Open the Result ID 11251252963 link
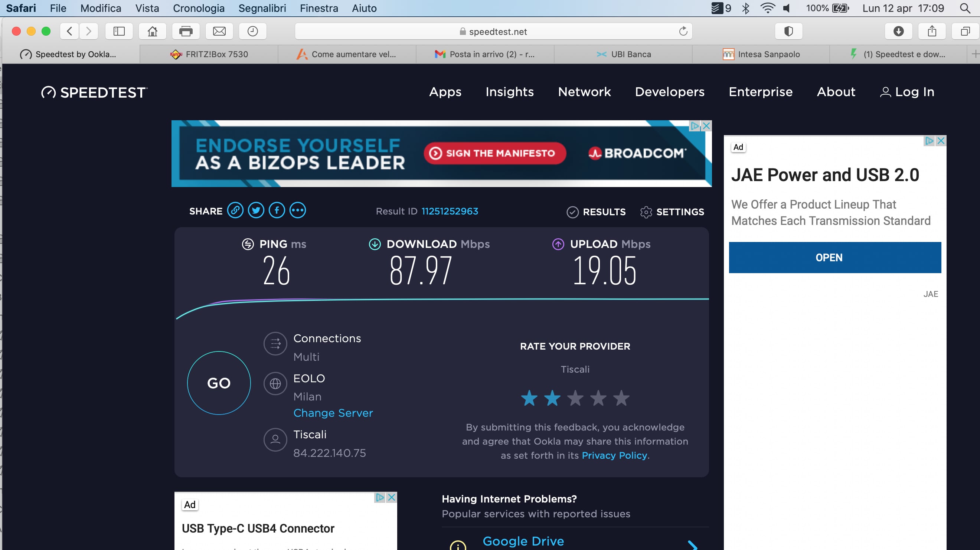Viewport: 980px width, 550px height. [x=449, y=211]
